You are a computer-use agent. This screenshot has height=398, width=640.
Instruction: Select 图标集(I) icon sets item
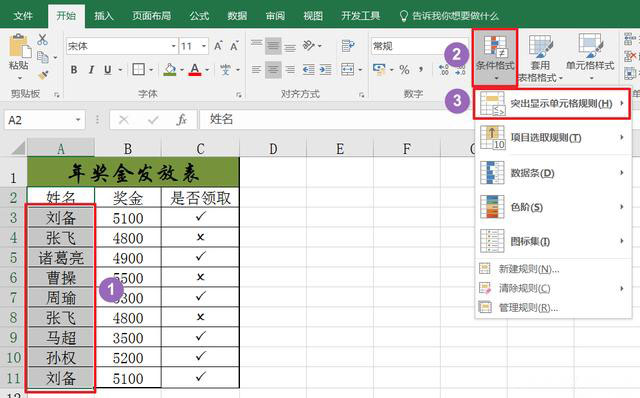coord(553,241)
